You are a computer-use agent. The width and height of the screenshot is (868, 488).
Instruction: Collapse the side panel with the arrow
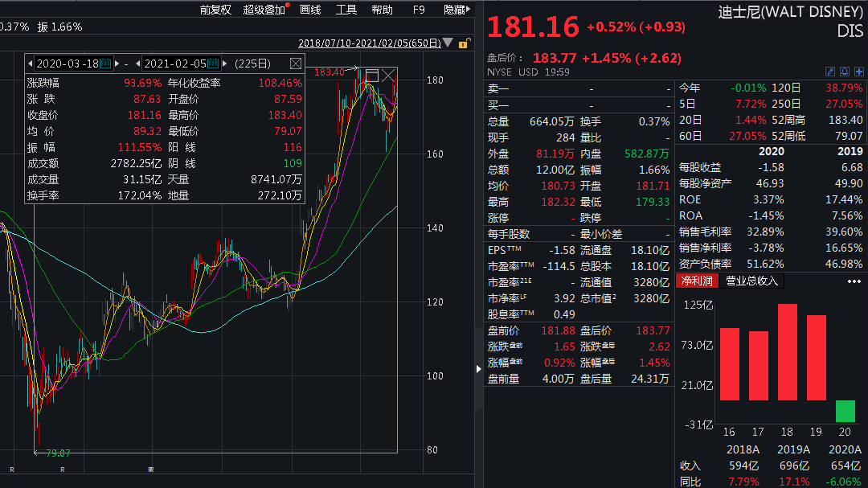click(x=479, y=369)
